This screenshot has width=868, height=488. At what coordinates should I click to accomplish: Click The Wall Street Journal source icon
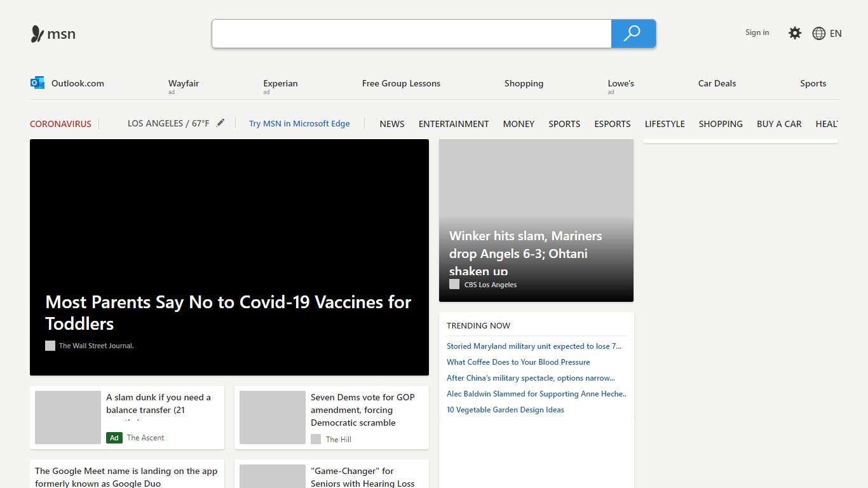coord(50,346)
